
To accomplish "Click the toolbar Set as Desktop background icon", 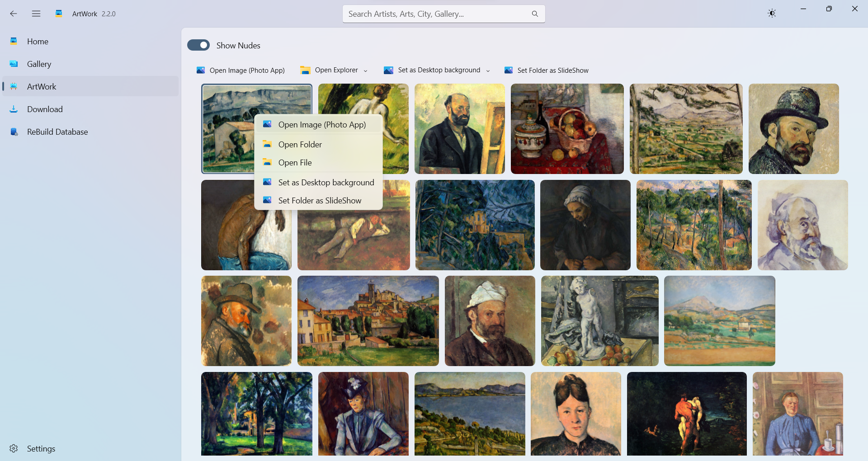I will coord(388,70).
